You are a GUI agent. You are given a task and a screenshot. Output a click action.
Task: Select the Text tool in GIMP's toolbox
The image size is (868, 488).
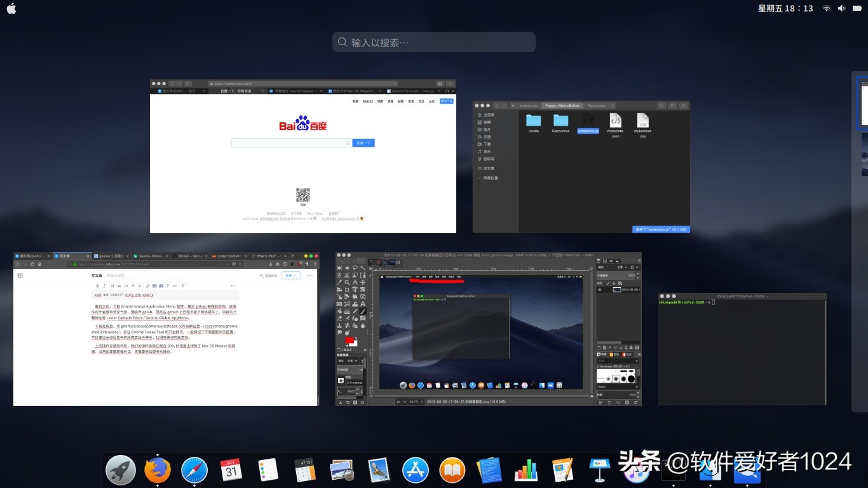[362, 303]
